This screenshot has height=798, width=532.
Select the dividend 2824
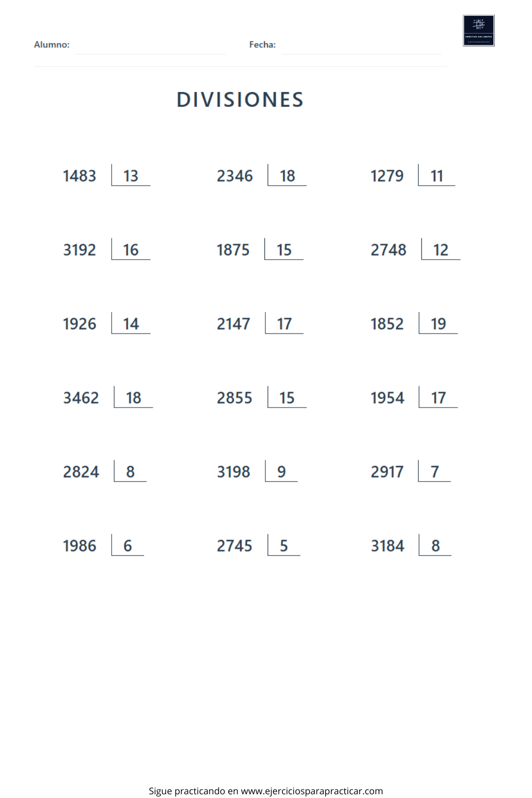coord(81,472)
